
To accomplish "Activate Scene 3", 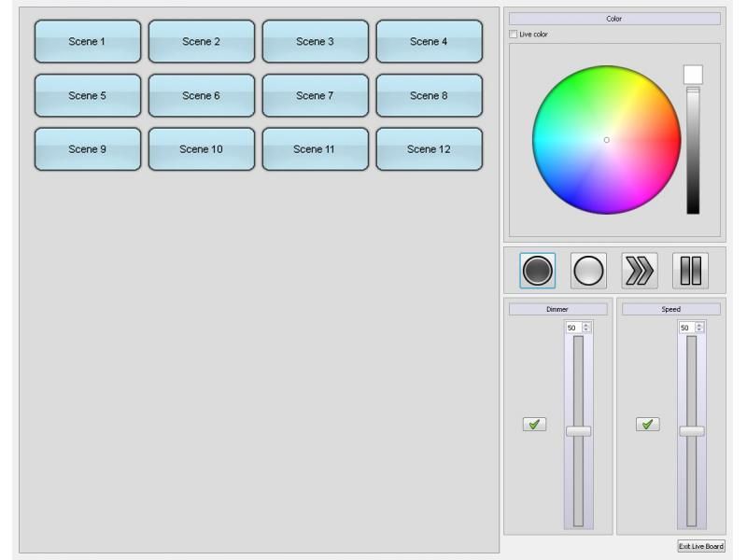I will pyautogui.click(x=316, y=41).
